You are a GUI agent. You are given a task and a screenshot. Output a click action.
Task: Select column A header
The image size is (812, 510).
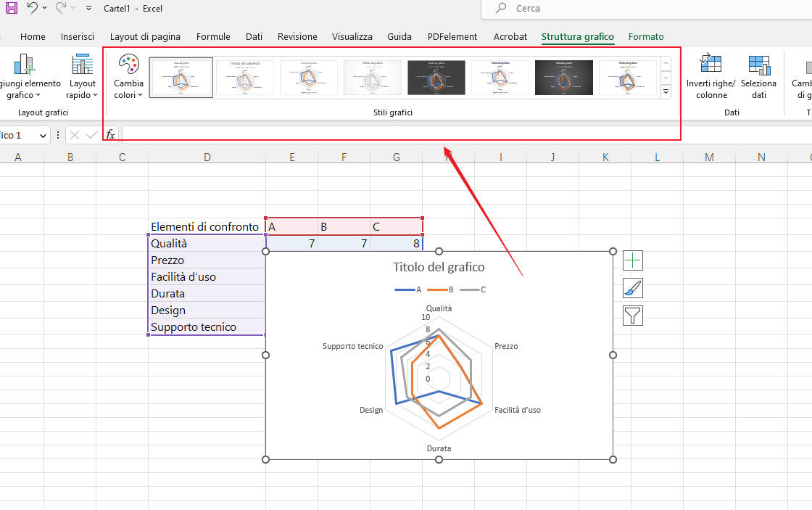coord(17,157)
